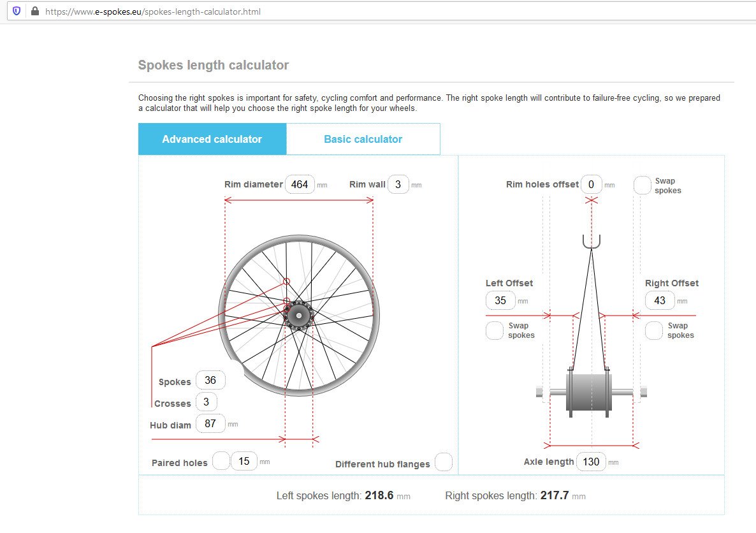Click the Hub diam label
This screenshot has width=756, height=533.
coord(171,425)
